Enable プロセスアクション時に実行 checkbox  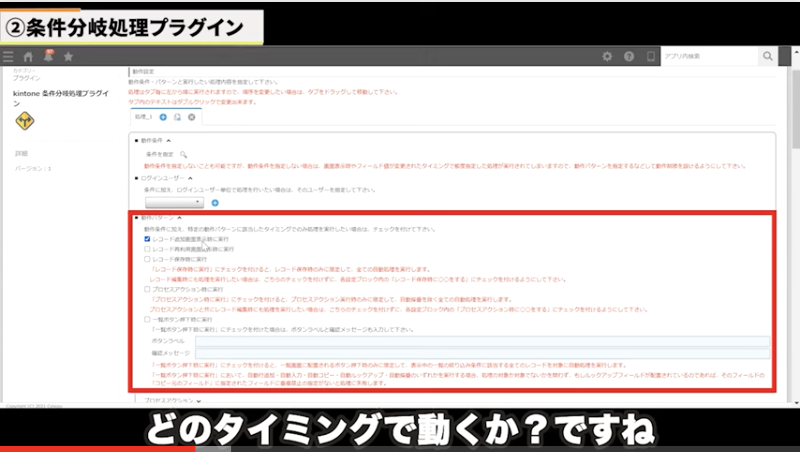[x=148, y=289]
